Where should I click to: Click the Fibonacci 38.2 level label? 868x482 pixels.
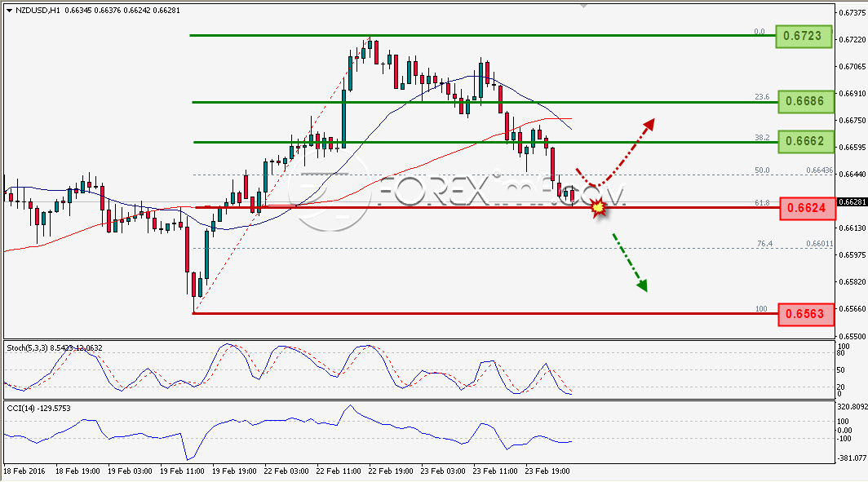[x=762, y=137]
